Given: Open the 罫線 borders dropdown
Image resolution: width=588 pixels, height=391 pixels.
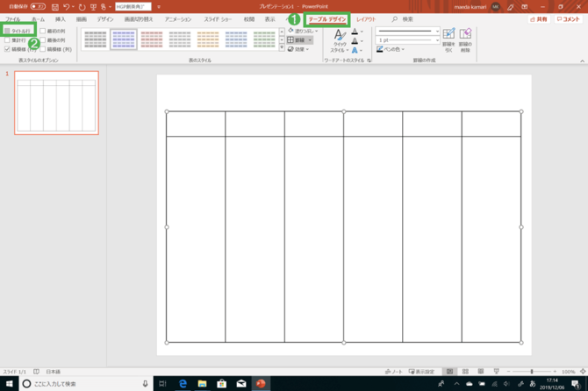Looking at the screenshot, I should point(300,40).
